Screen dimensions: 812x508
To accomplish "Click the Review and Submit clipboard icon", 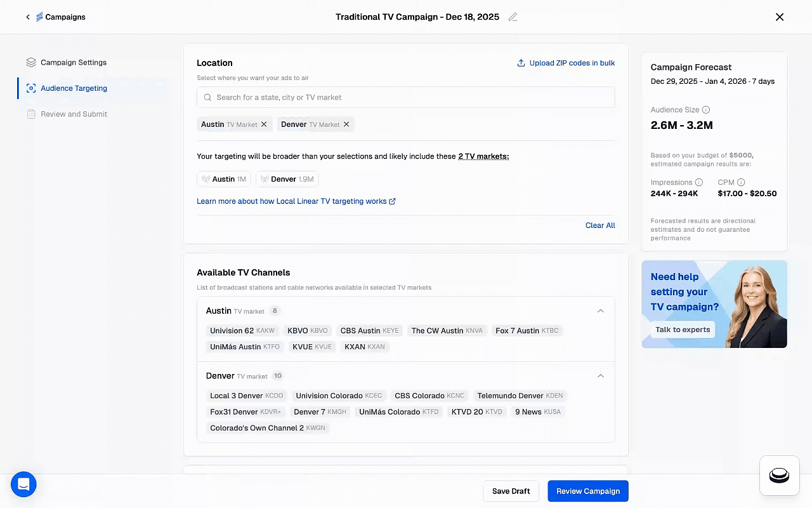I will tap(31, 114).
